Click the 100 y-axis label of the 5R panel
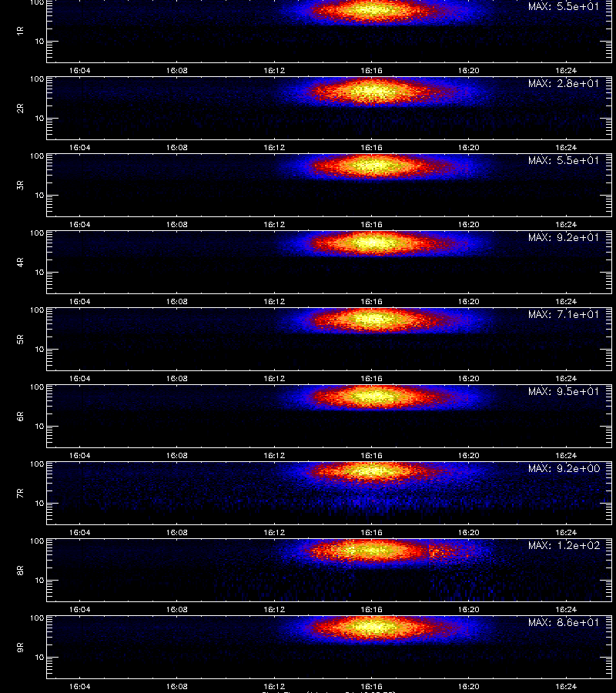The width and height of the screenshot is (616, 693). (37, 310)
